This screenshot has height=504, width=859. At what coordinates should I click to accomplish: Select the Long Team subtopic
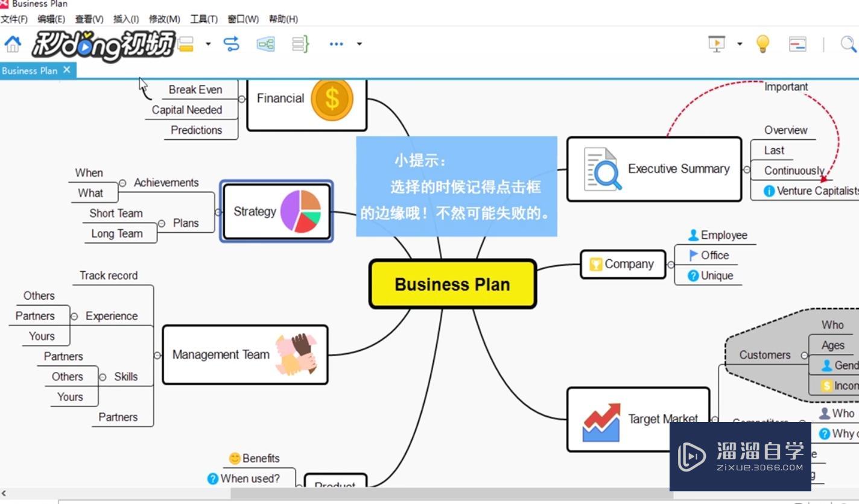[117, 234]
